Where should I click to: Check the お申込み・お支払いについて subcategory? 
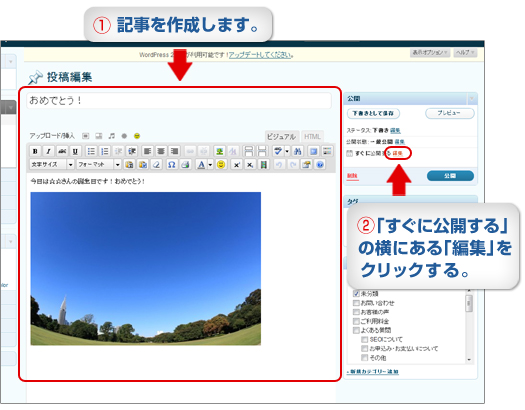click(364, 348)
